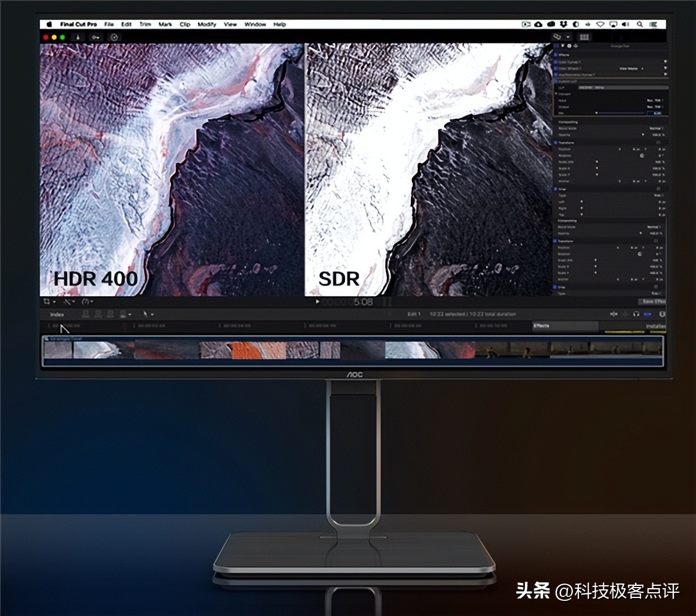696x616 pixels.
Task: Open the View/Matte dropdown in the inspector
Action: pyautogui.click(x=629, y=68)
